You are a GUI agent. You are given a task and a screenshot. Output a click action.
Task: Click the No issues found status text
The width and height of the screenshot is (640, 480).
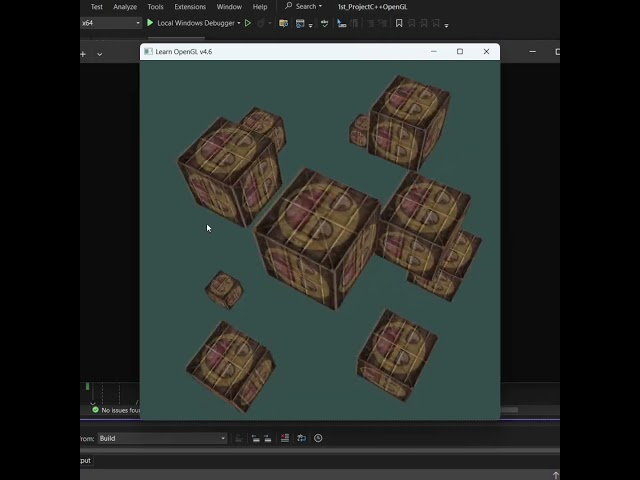pos(120,410)
